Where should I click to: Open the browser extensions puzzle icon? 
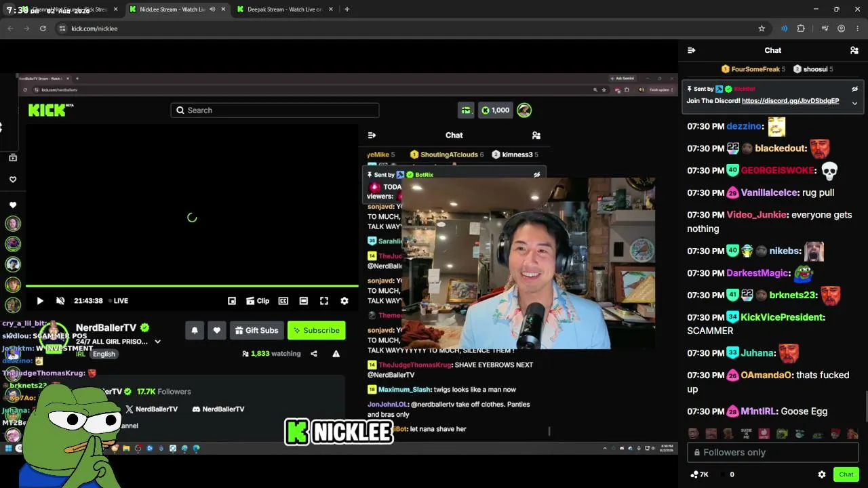pos(801,28)
